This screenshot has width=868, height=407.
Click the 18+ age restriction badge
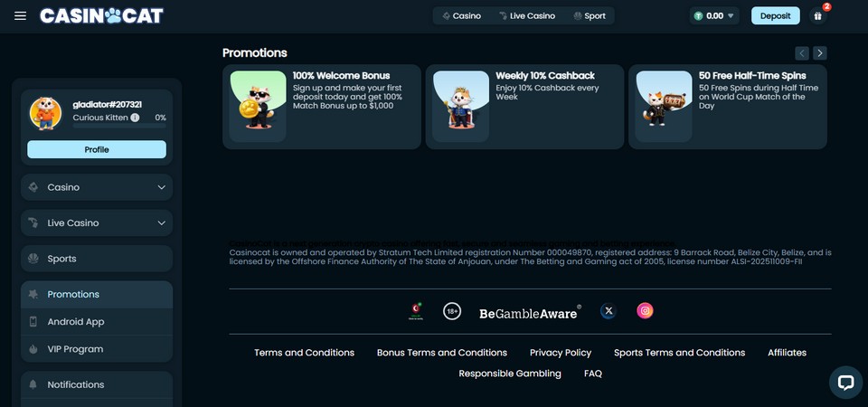click(x=452, y=311)
